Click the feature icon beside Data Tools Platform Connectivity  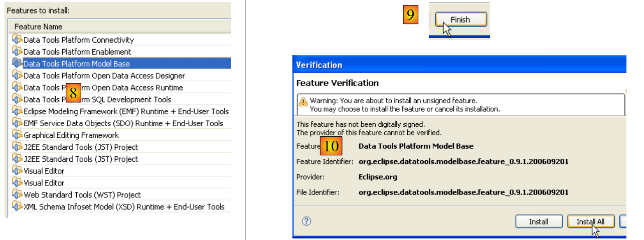tap(18, 40)
